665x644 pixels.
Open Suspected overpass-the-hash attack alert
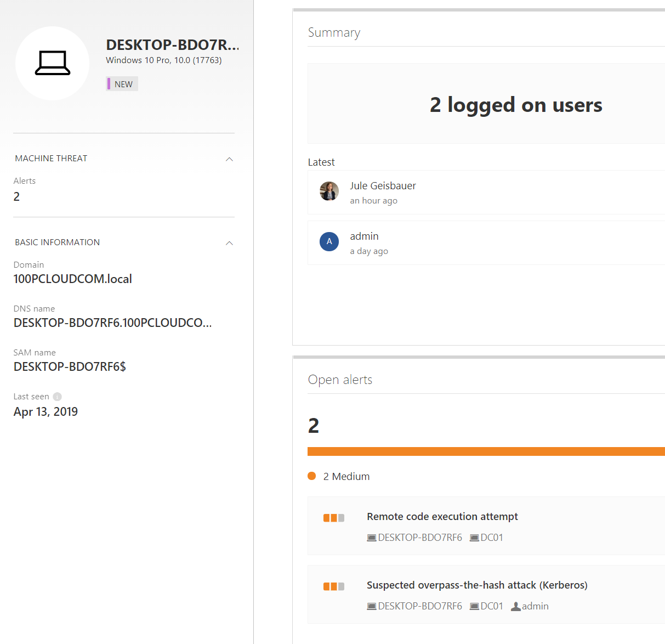(476, 585)
